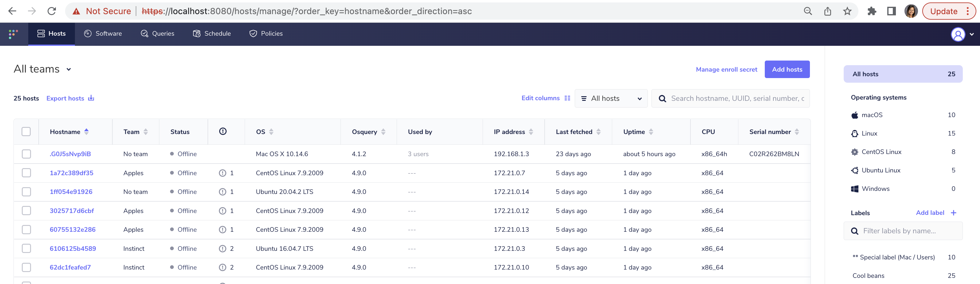The width and height of the screenshot is (980, 284).
Task: Expand the All teams dropdown
Action: point(43,69)
